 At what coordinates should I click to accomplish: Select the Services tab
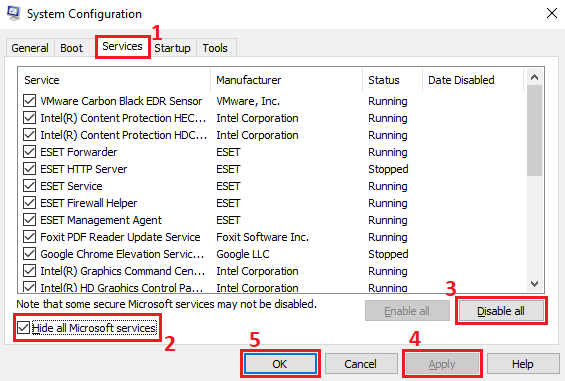[x=123, y=46]
